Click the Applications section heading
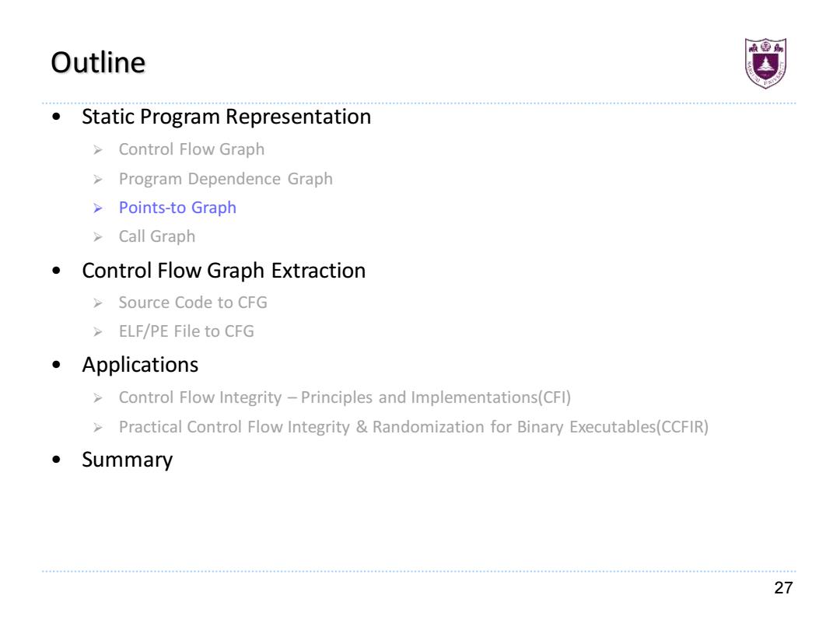This screenshot has height=630, width=840. (140, 366)
